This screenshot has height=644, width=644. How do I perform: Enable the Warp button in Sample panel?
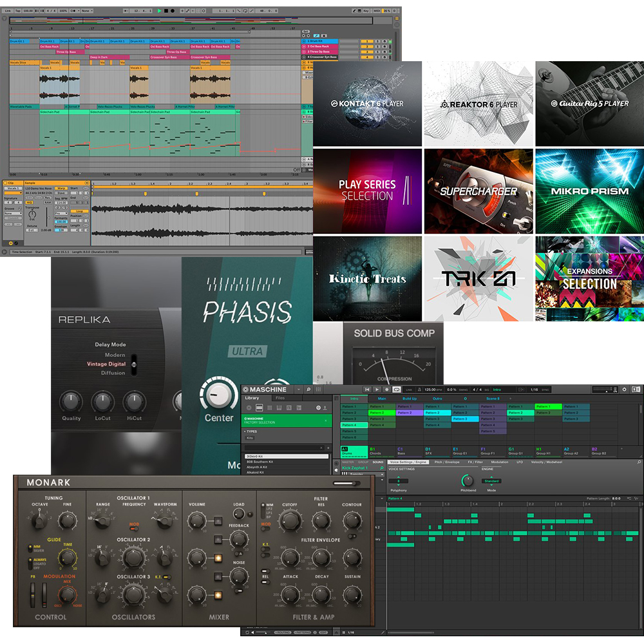tap(61, 188)
